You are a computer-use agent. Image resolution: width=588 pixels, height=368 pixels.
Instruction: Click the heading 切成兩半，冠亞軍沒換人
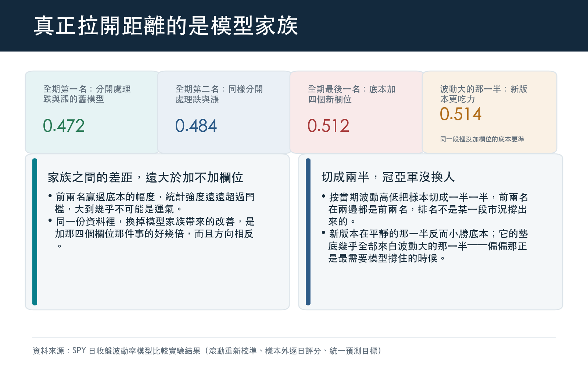[388, 177]
